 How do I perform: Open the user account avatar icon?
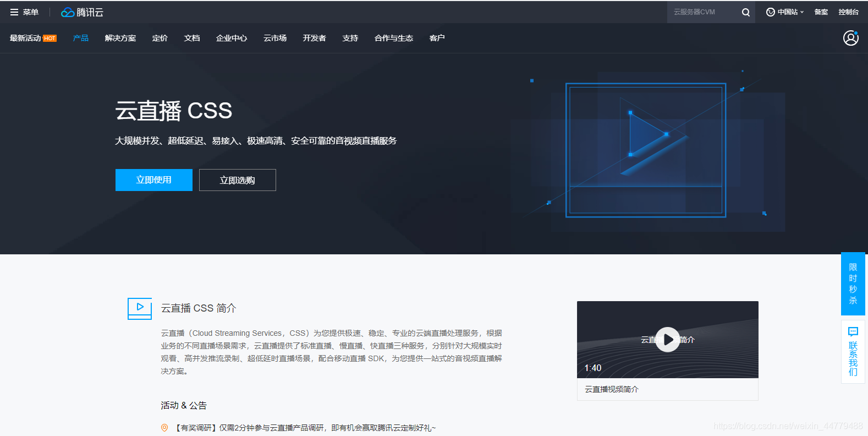(850, 38)
